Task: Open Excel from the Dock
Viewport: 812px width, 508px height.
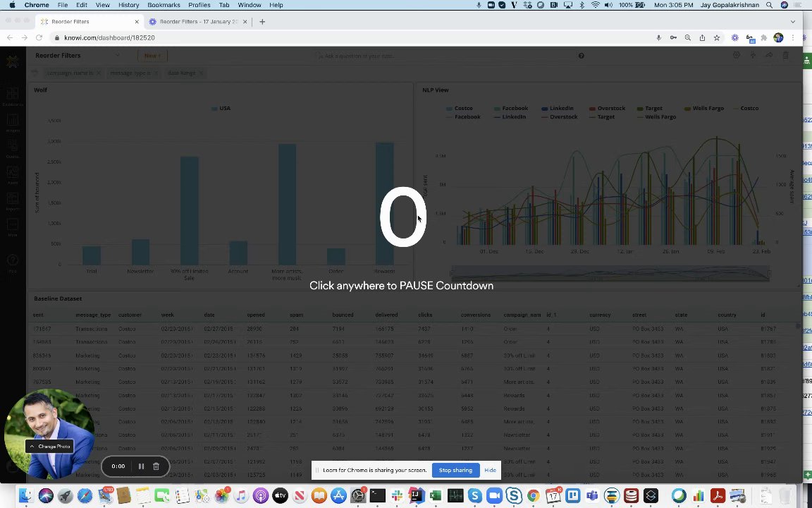Action: (436, 495)
